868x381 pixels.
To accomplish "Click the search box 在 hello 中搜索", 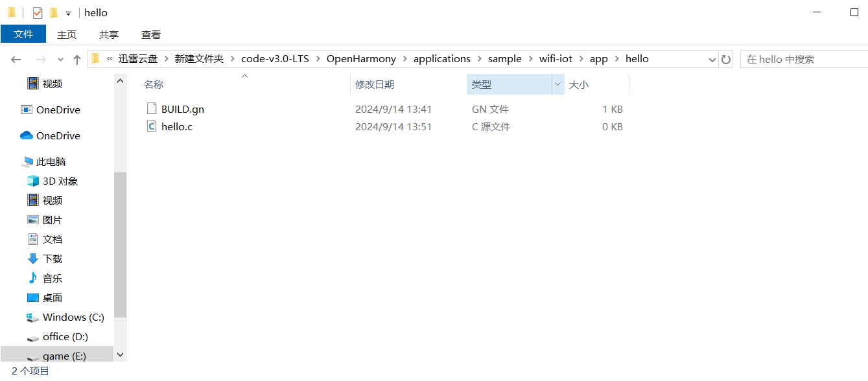I will pos(804,59).
